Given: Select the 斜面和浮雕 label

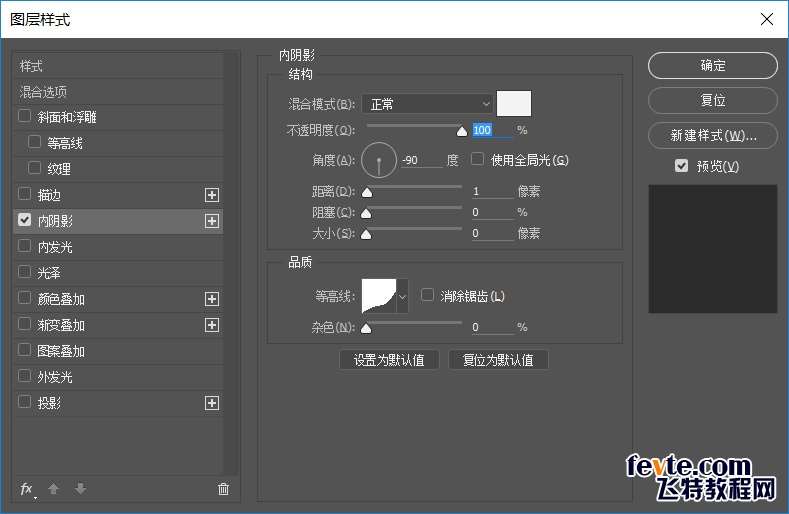Looking at the screenshot, I should (67, 117).
